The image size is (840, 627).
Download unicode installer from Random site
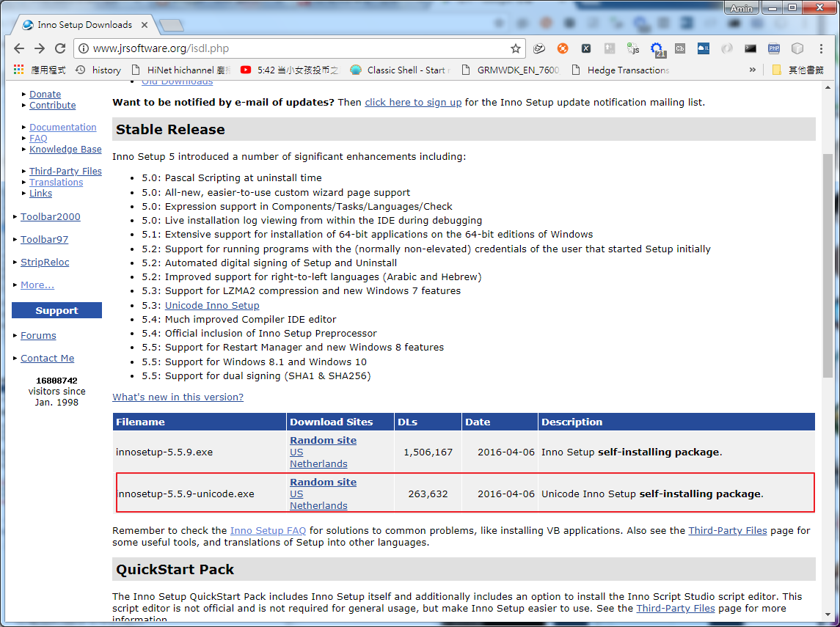323,482
